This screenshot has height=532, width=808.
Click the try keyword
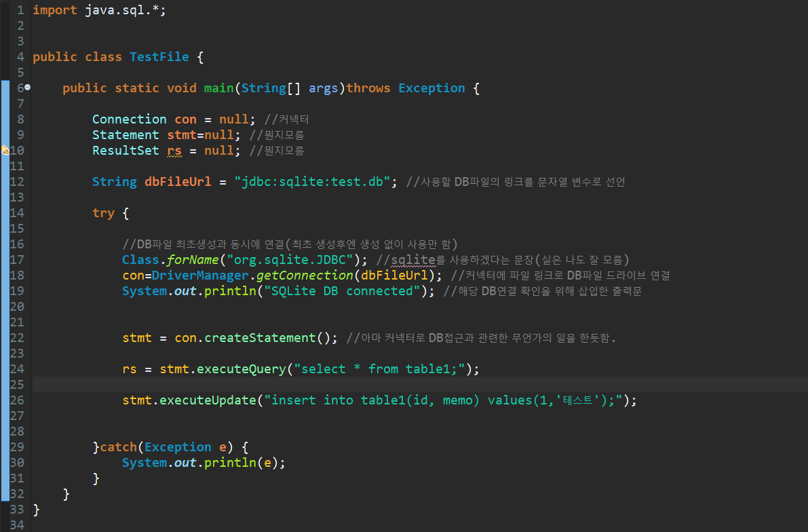tap(103, 213)
